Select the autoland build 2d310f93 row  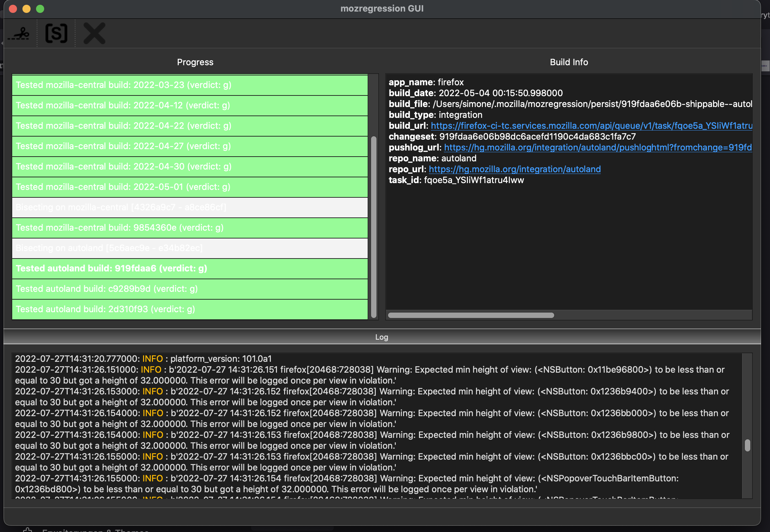pos(190,309)
